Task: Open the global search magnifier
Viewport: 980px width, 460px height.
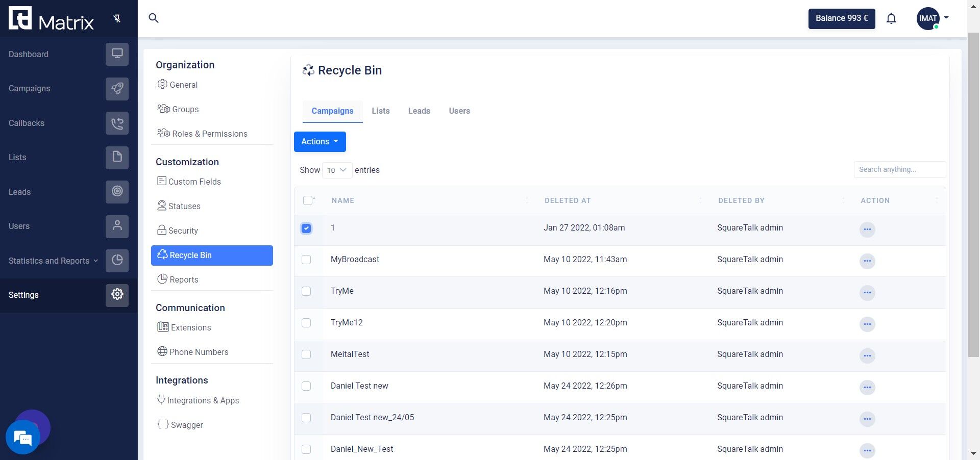Action: coord(154,18)
